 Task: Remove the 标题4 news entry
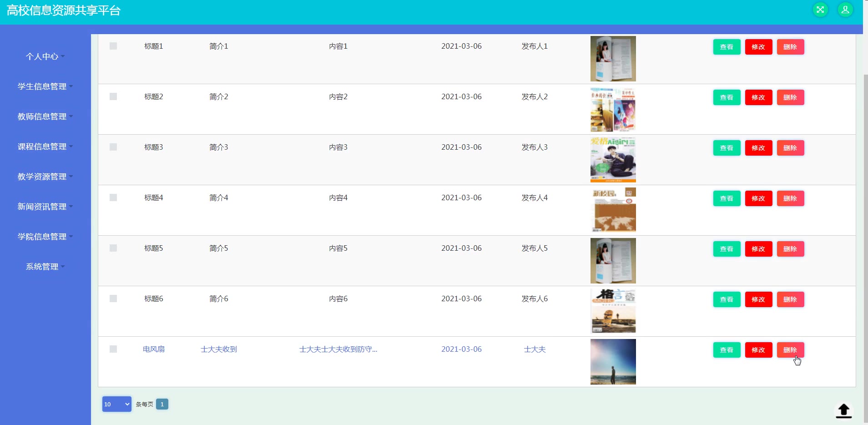coord(790,198)
